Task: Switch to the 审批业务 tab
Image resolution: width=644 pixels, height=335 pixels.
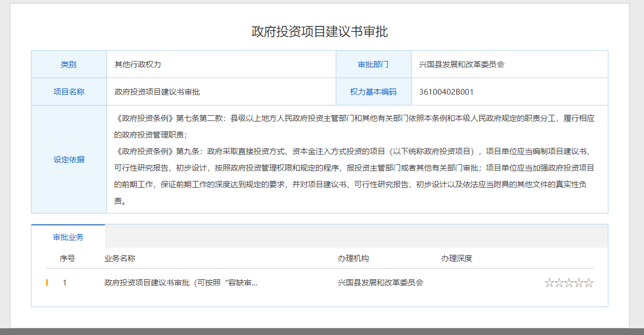Action: pyautogui.click(x=68, y=237)
